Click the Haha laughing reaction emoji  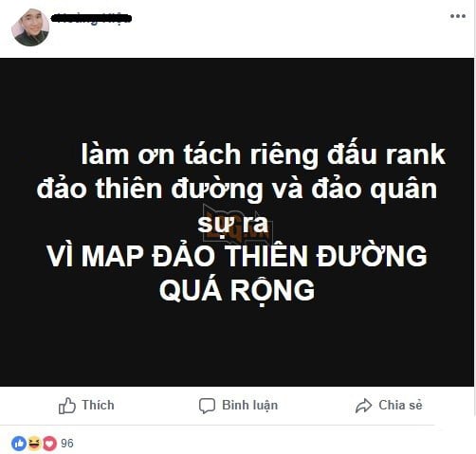[34, 444]
